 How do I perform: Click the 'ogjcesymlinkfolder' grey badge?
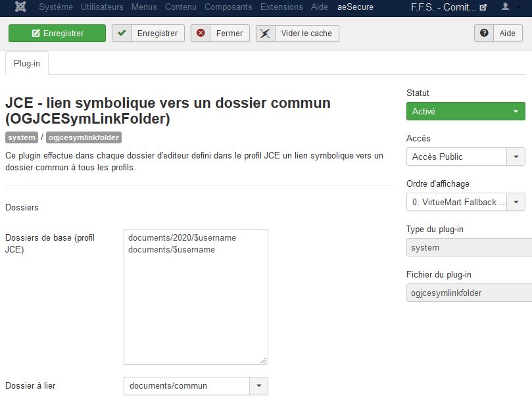pyautogui.click(x=84, y=137)
